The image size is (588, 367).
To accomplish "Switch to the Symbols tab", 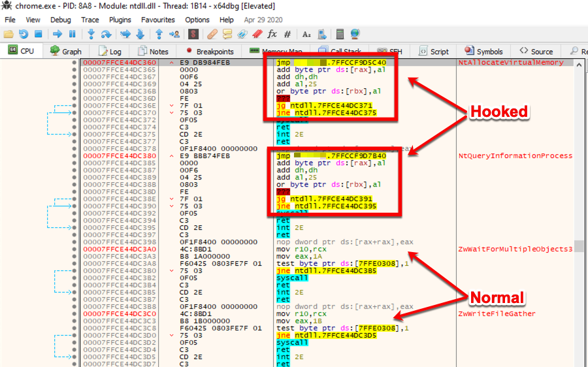I will point(484,52).
